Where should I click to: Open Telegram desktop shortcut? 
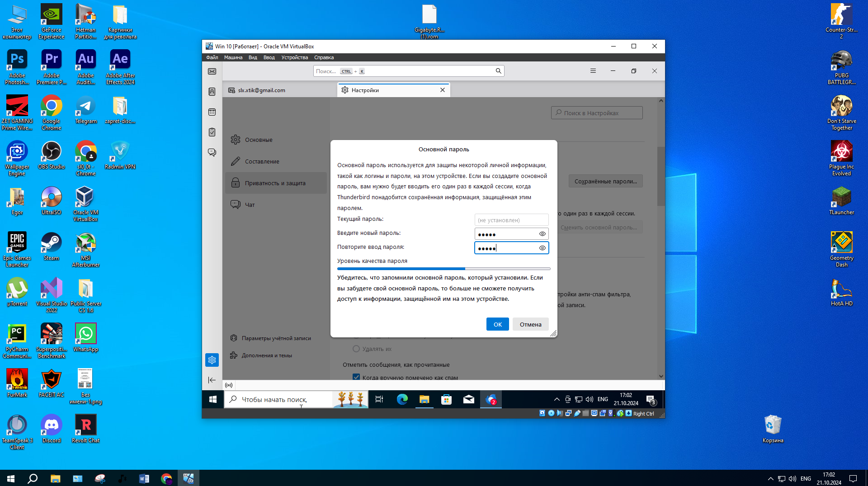[x=85, y=111]
